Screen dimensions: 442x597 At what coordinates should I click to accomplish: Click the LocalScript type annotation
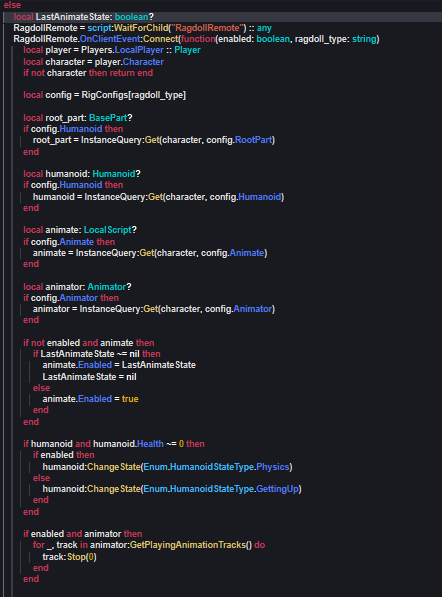click(x=108, y=230)
